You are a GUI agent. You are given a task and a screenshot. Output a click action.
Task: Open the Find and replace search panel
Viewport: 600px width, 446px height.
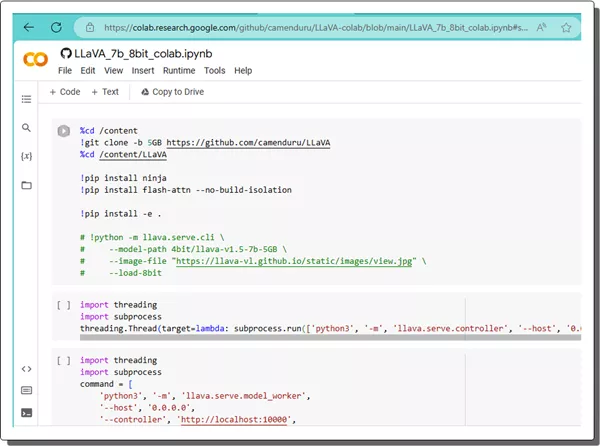coord(27,128)
